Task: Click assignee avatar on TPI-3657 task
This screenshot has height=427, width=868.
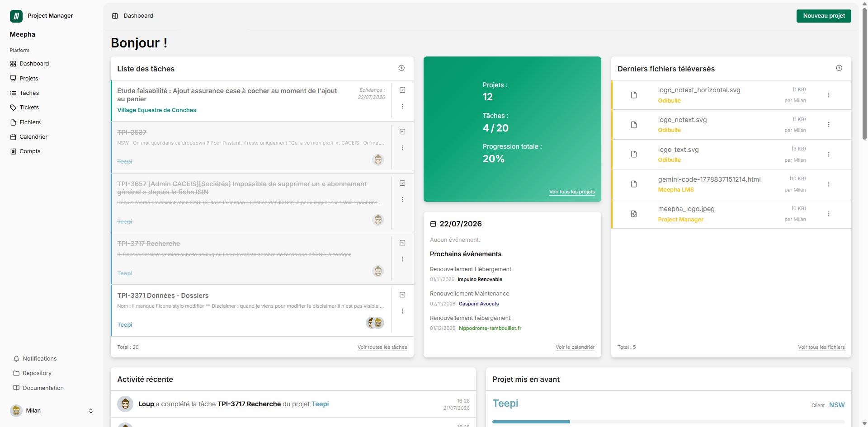Action: [378, 220]
